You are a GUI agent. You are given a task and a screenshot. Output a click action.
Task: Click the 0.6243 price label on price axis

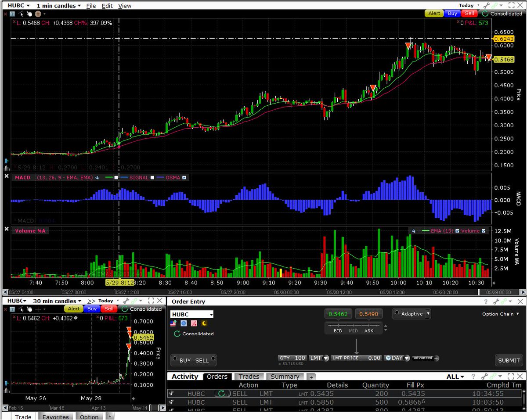pos(503,39)
